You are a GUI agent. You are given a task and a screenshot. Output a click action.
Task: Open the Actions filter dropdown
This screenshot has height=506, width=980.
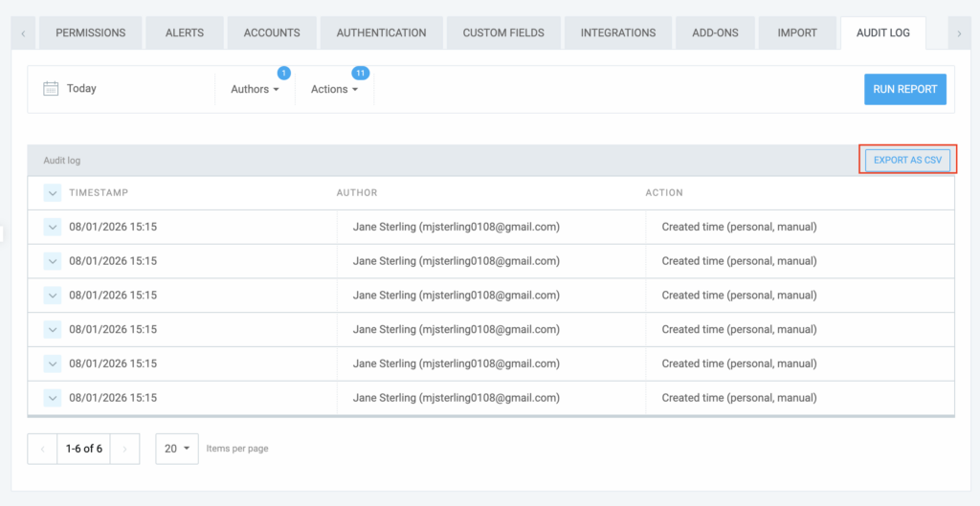334,89
